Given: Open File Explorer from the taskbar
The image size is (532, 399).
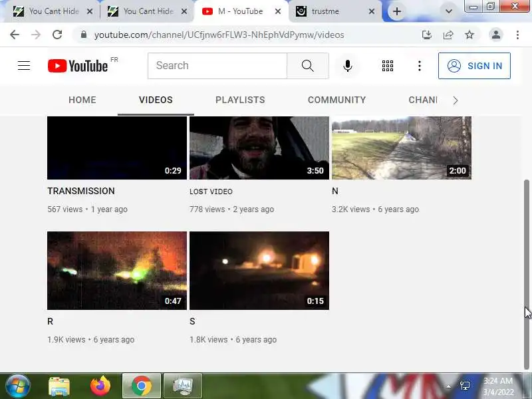Looking at the screenshot, I should click(x=59, y=386).
